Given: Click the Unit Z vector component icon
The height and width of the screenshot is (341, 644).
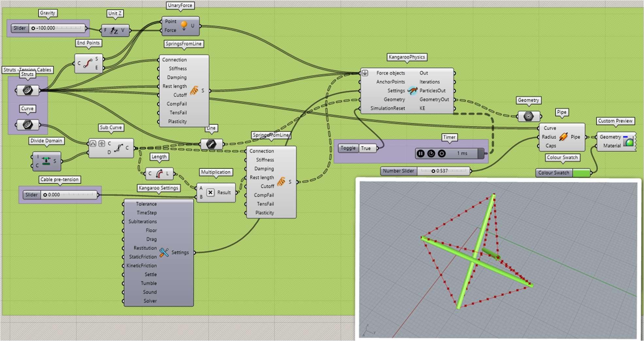Looking at the screenshot, I should [114, 31].
